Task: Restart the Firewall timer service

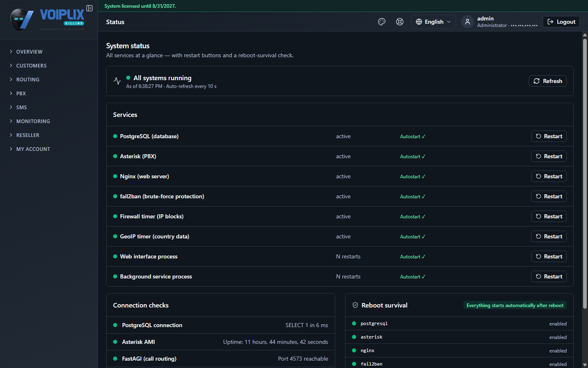Action: [549, 216]
